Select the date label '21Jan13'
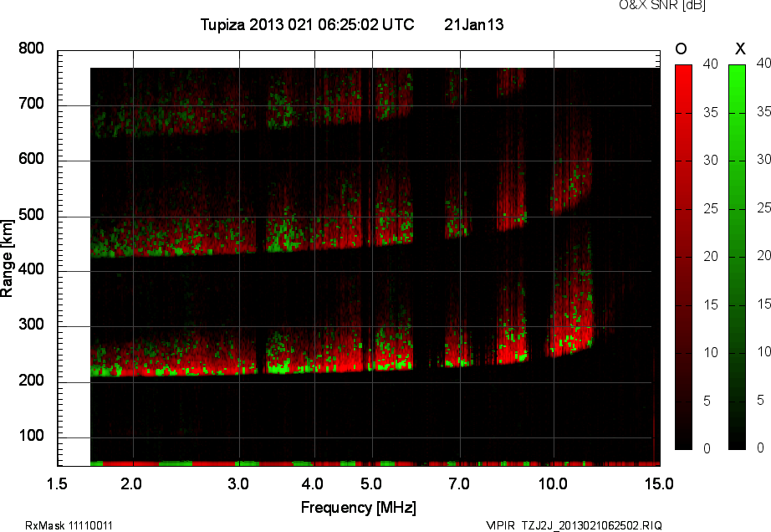The height and width of the screenshot is (532, 771). point(473,24)
